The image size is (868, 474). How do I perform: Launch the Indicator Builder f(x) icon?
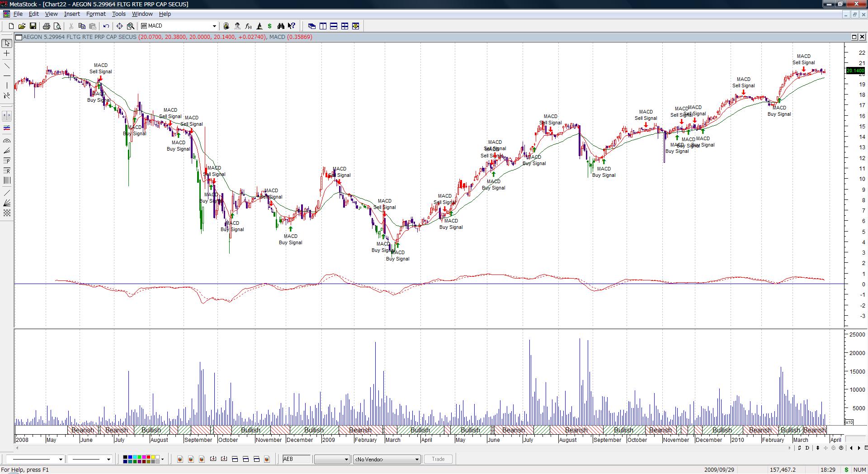point(248,26)
